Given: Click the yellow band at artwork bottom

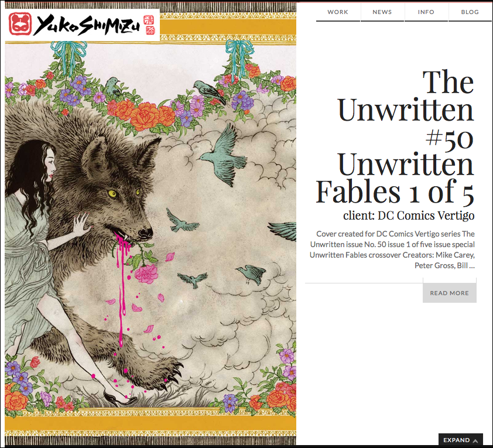Looking at the screenshot, I should click(150, 423).
